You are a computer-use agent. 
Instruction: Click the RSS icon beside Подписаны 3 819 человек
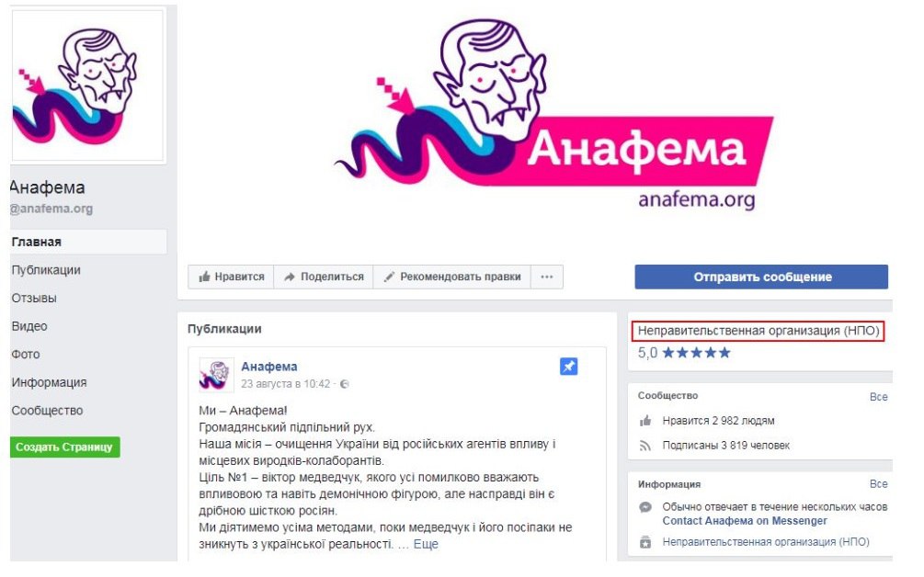point(645,446)
